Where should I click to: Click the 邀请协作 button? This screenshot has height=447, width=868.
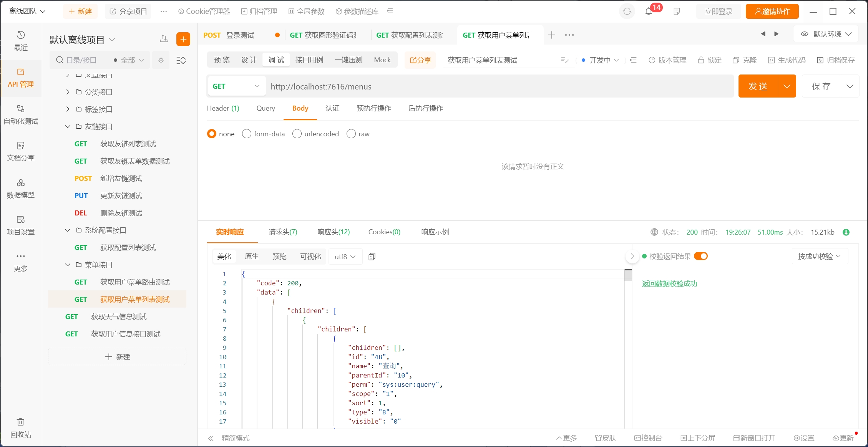click(x=772, y=12)
